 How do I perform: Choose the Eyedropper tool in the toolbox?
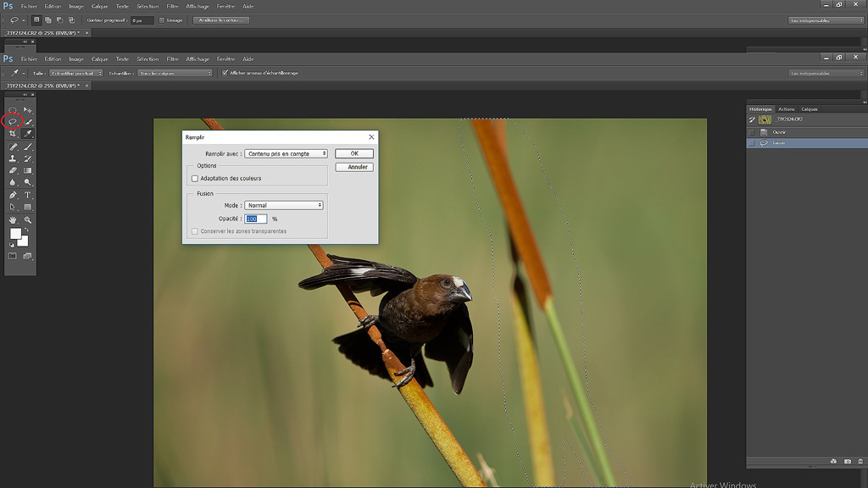click(x=28, y=134)
